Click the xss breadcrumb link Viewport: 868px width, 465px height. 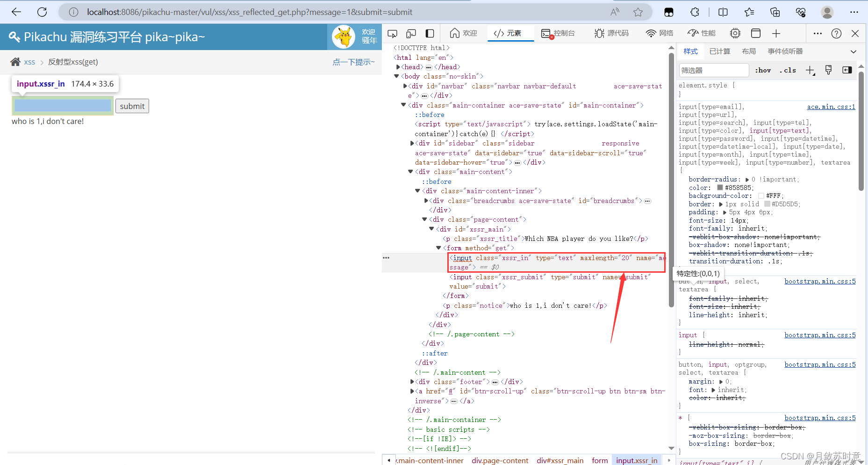click(x=29, y=62)
